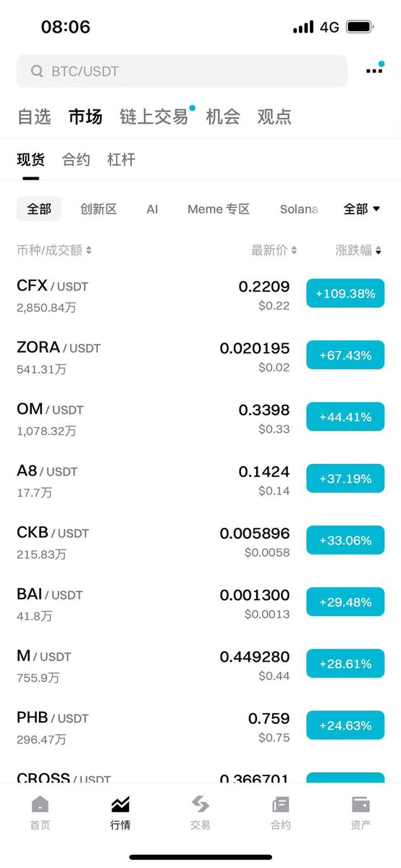401x868 pixels.
Task: Open the 资产 wallet icon
Action: coord(360,804)
